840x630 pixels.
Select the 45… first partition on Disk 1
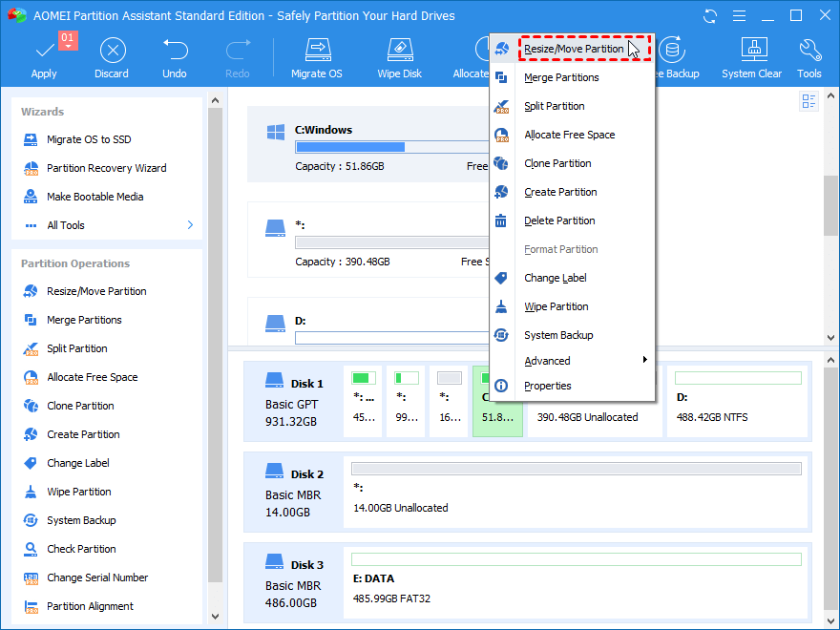(364, 401)
